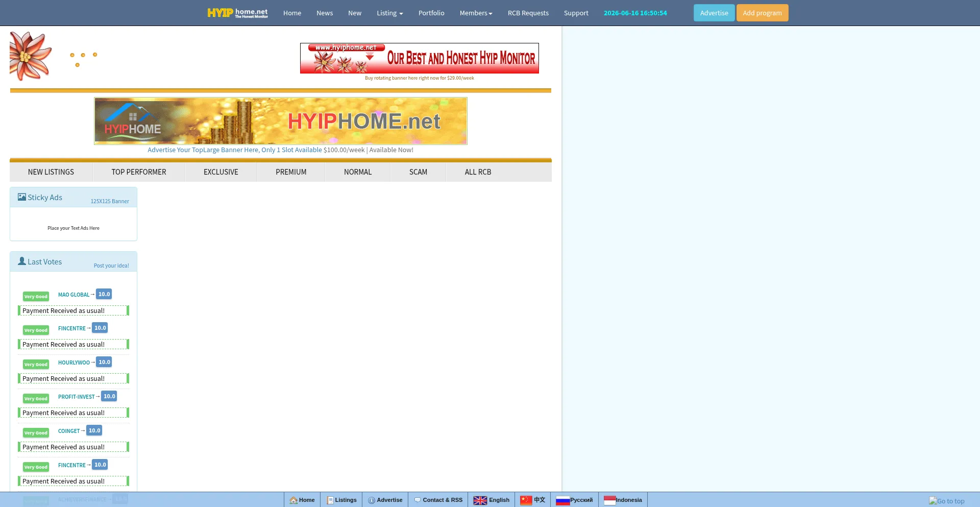Click the Last Votes user icon
Image resolution: width=980 pixels, height=507 pixels.
22,261
